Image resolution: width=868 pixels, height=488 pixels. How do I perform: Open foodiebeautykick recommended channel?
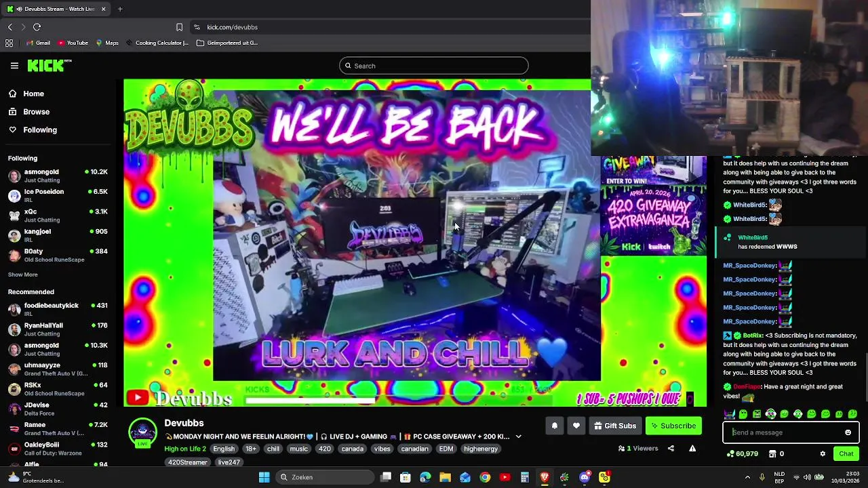pyautogui.click(x=58, y=310)
